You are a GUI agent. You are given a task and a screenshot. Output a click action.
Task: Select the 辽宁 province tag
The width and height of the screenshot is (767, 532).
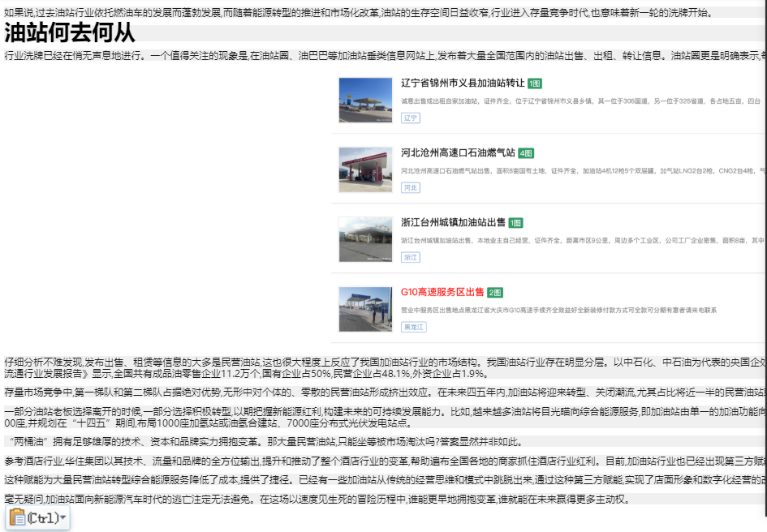coord(412,117)
